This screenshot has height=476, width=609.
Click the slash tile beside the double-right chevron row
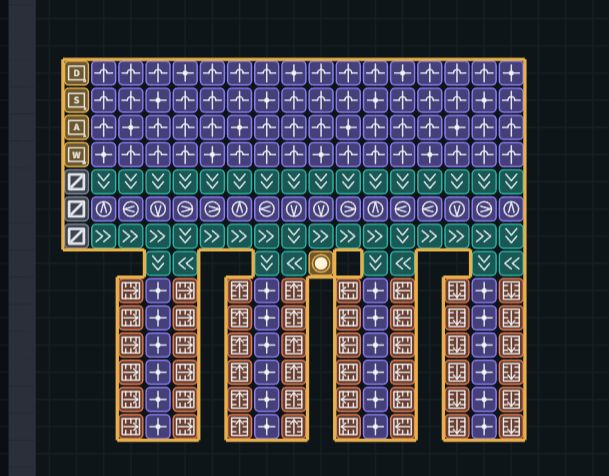point(77,236)
